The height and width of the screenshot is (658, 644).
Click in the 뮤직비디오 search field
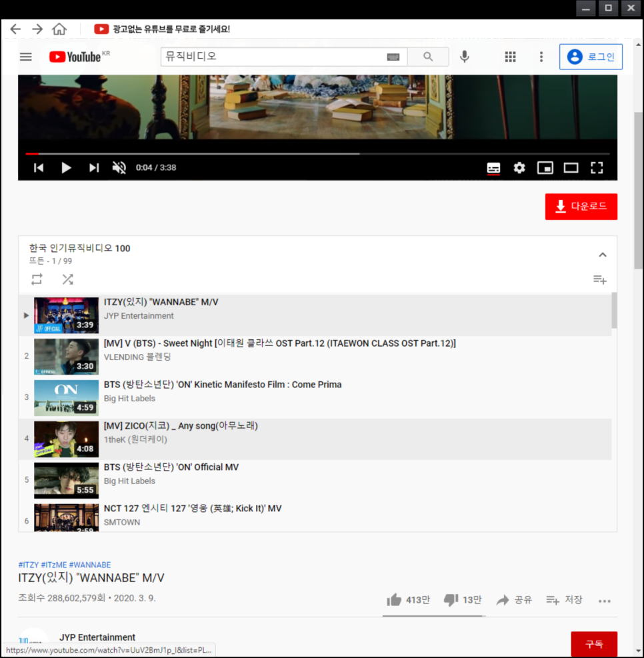coord(273,57)
